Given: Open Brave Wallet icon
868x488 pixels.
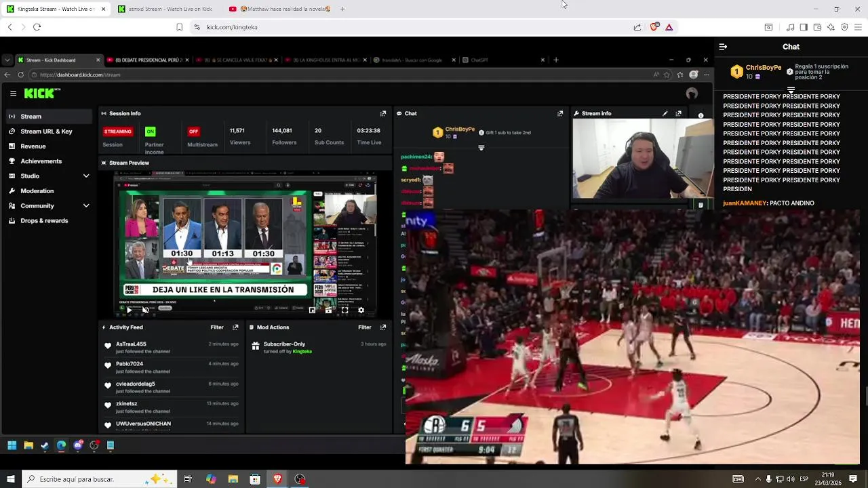Looking at the screenshot, I should pyautogui.click(x=817, y=27).
